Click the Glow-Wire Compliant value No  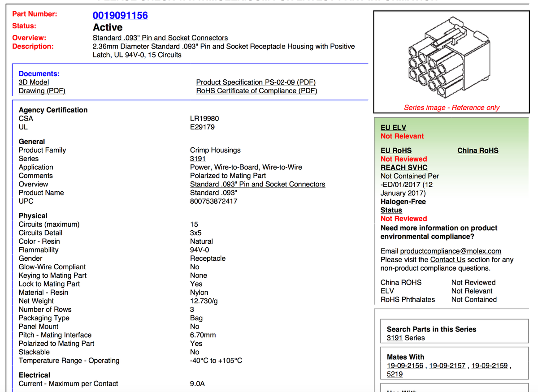click(x=195, y=267)
